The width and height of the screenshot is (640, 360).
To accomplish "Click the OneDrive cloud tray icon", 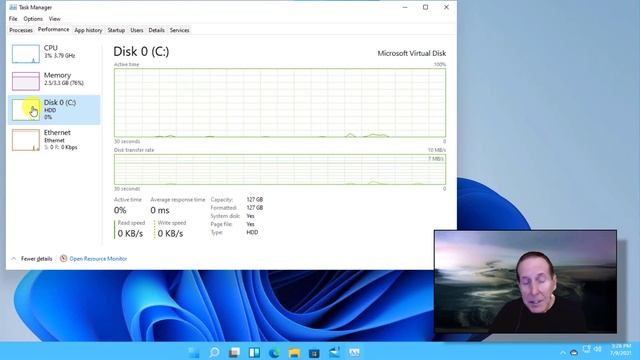I will pyautogui.click(x=574, y=352).
